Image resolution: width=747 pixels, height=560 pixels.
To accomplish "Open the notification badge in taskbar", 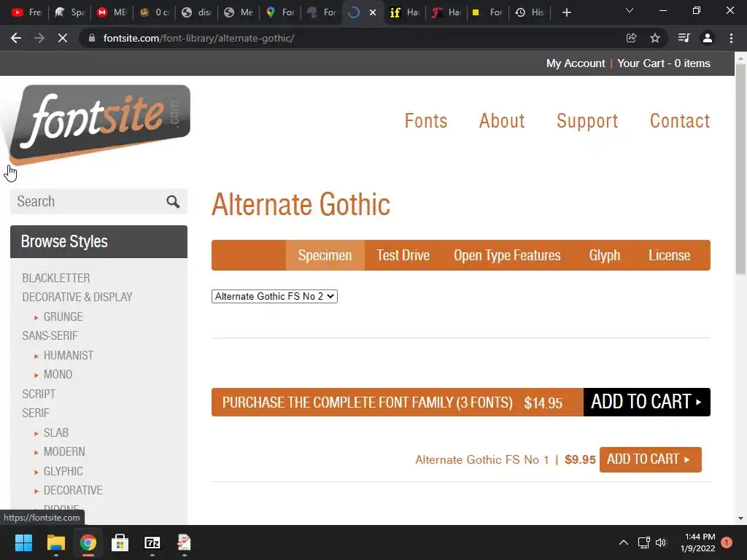I will pos(727,542).
